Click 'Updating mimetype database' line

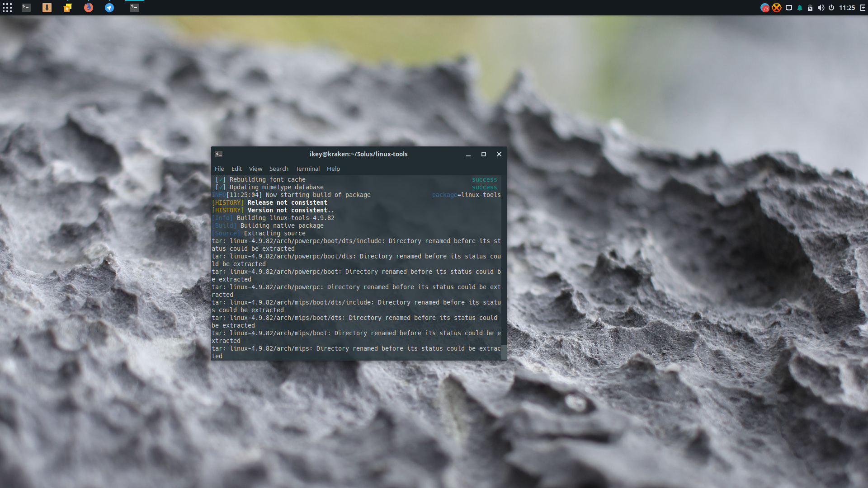coord(276,187)
